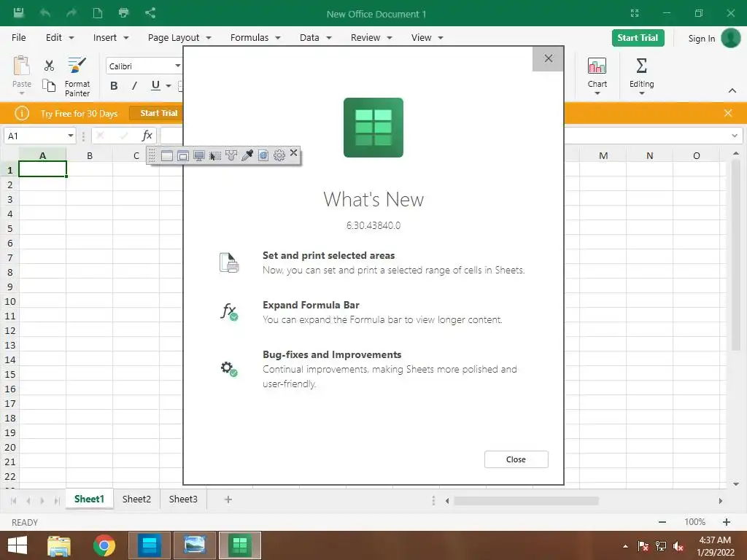This screenshot has width=747, height=560.
Task: Click the Redo arrow in title bar
Action: pyautogui.click(x=71, y=13)
